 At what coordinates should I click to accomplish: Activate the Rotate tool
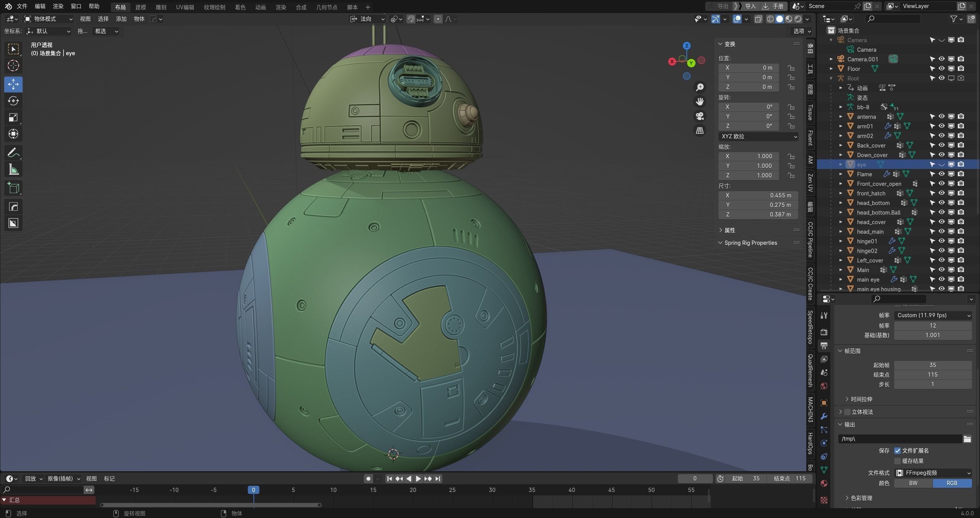tap(13, 101)
